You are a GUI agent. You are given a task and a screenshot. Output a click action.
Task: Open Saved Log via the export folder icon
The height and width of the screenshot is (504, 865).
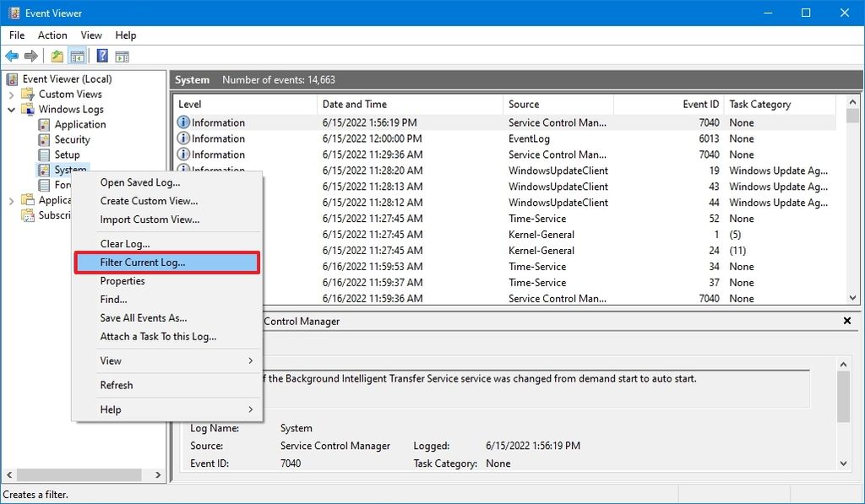(56, 56)
